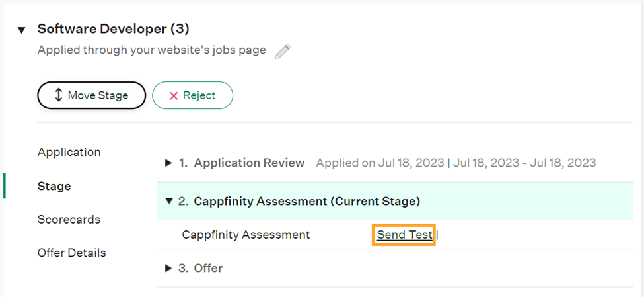Open the Application side tab
The width and height of the screenshot is (644, 297).
[69, 152]
